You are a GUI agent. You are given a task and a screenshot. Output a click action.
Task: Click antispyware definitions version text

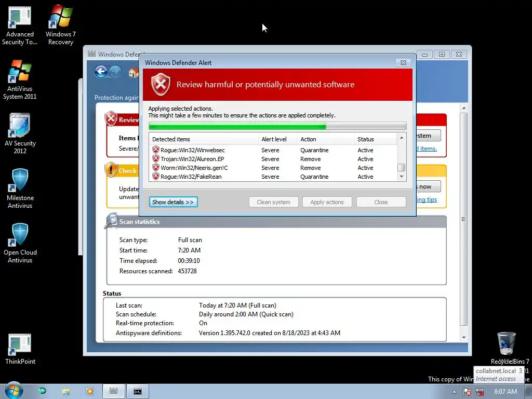(270, 333)
